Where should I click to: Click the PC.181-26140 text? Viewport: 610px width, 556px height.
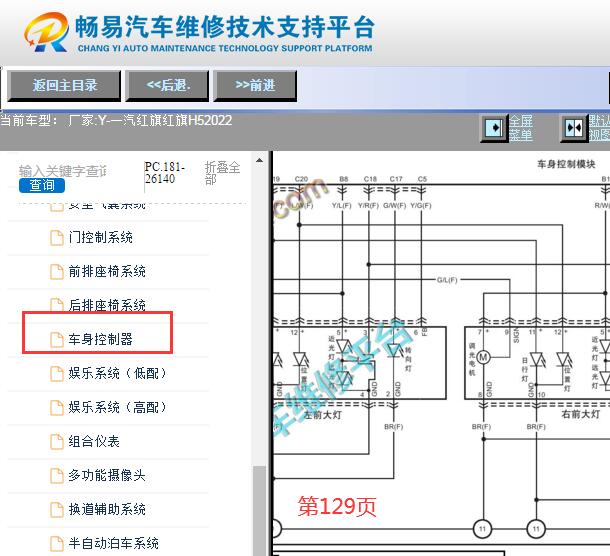165,173
